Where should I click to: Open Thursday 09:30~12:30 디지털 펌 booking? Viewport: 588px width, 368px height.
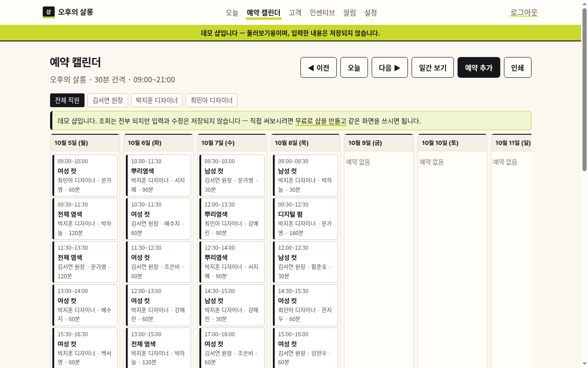coord(305,218)
